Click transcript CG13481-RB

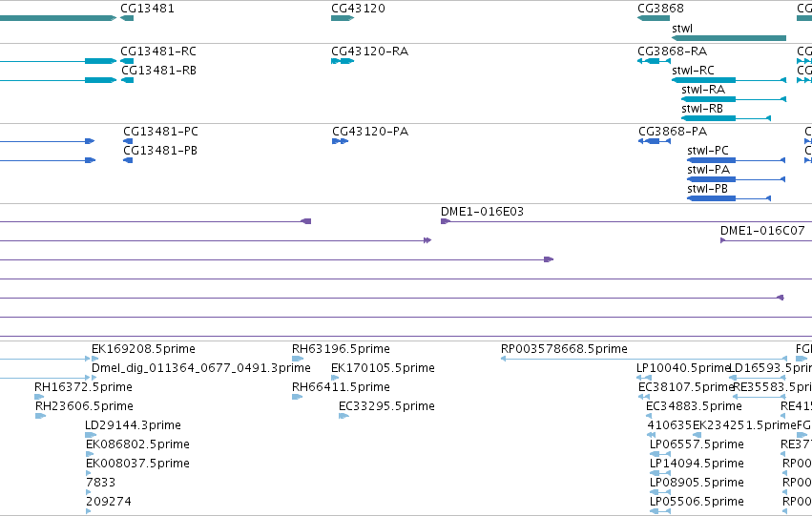(x=127, y=80)
